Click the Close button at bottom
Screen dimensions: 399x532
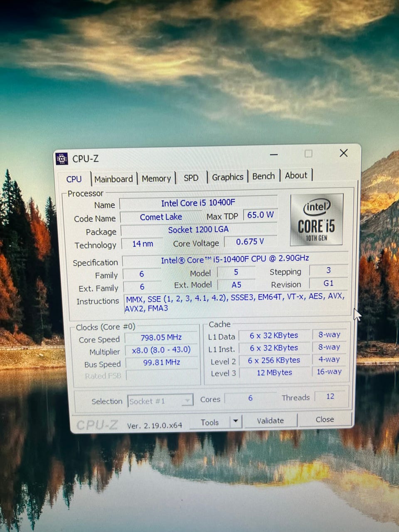tap(325, 419)
